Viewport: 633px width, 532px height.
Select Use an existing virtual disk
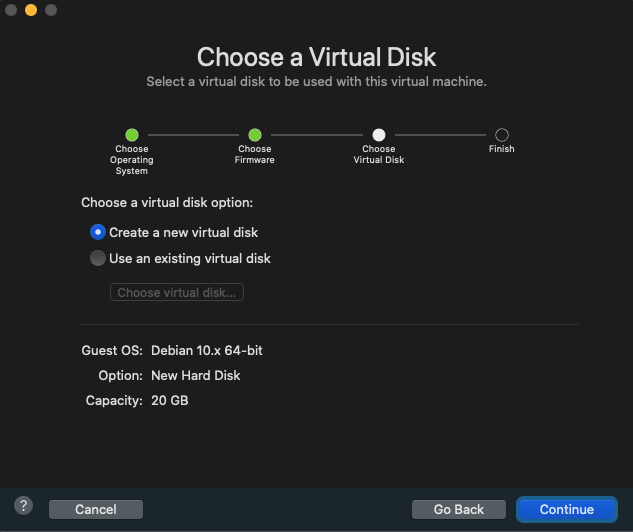[98, 258]
